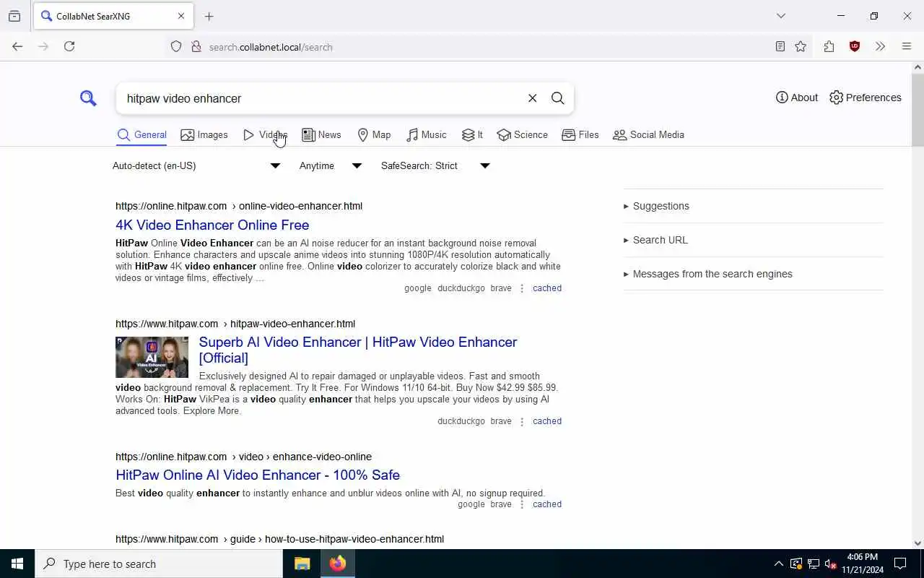The height and width of the screenshot is (578, 924).
Task: Open the SafeSearch Strict dropdown
Action: click(435, 165)
